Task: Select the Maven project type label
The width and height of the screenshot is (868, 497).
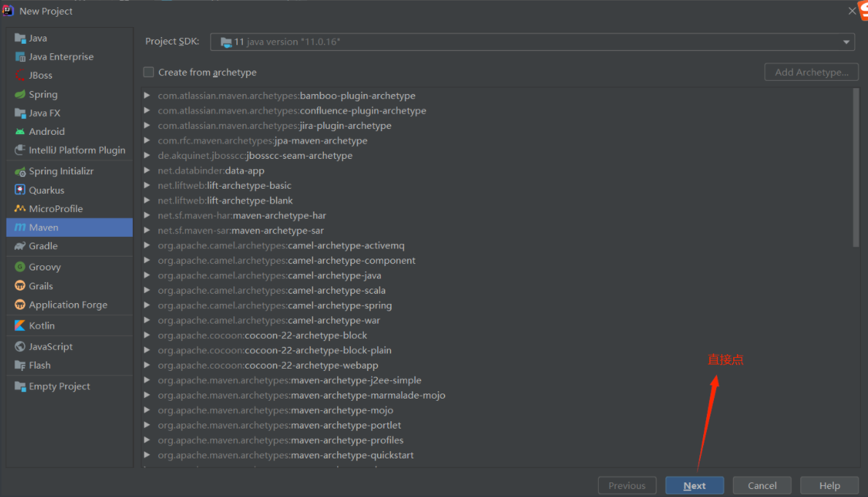Action: pyautogui.click(x=44, y=228)
